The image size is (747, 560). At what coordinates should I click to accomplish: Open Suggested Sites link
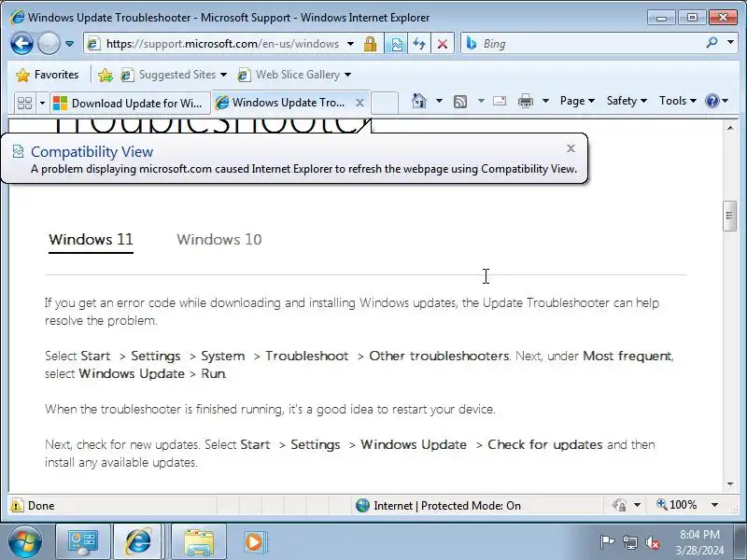click(174, 75)
